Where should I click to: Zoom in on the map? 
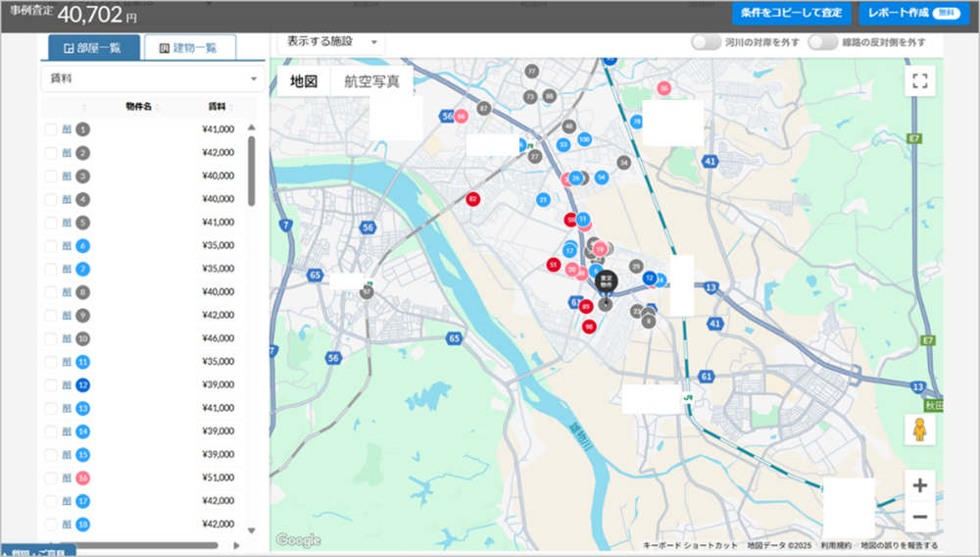pos(919,485)
